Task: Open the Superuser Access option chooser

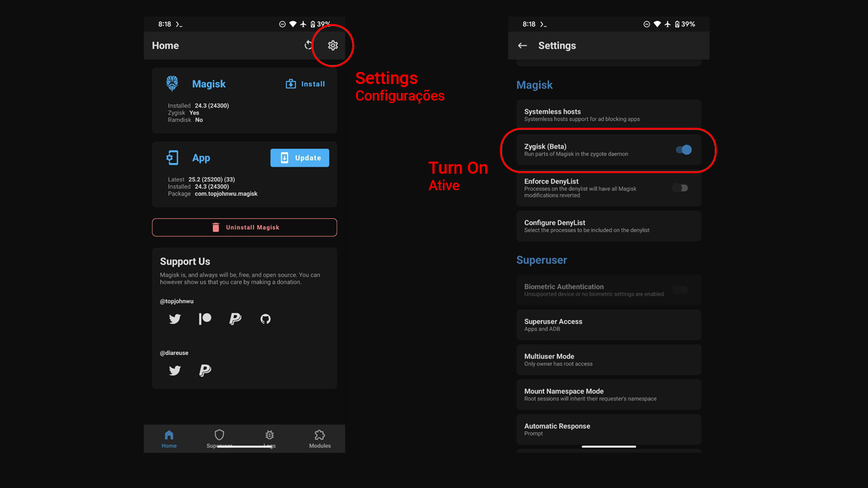Action: point(609,324)
